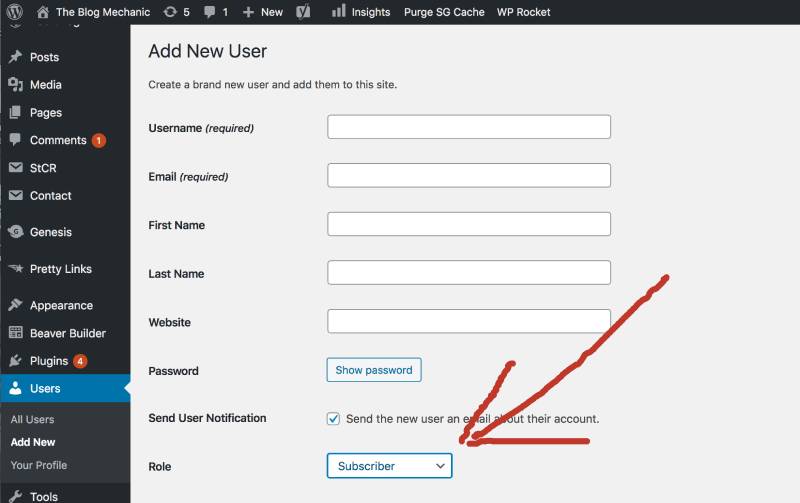Open the All Users link
Viewport: 800px width, 503px height.
[32, 419]
